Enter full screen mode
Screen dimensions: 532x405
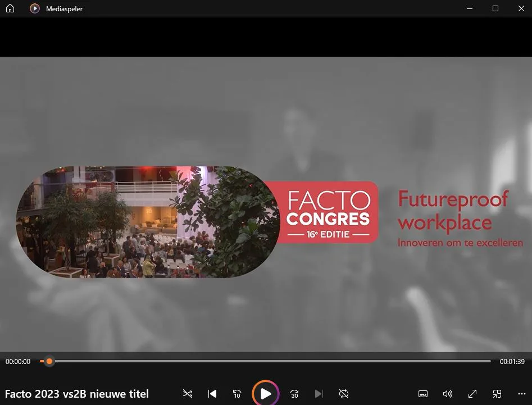[472, 393]
